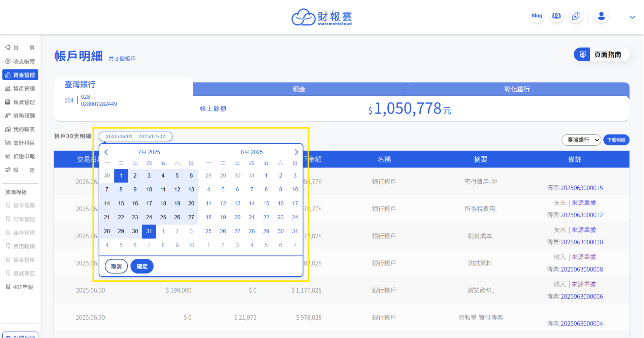Click account number 028007282449
This screenshot has height=338, width=644.
(x=99, y=104)
